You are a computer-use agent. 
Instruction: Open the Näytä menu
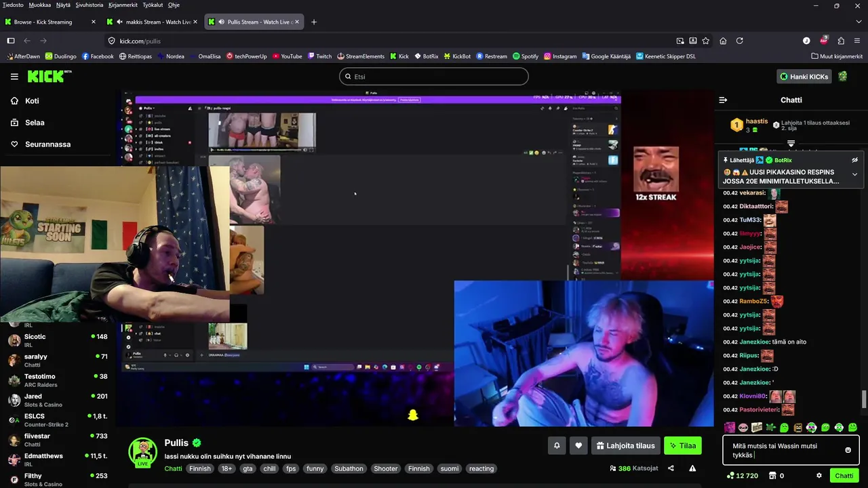click(63, 5)
